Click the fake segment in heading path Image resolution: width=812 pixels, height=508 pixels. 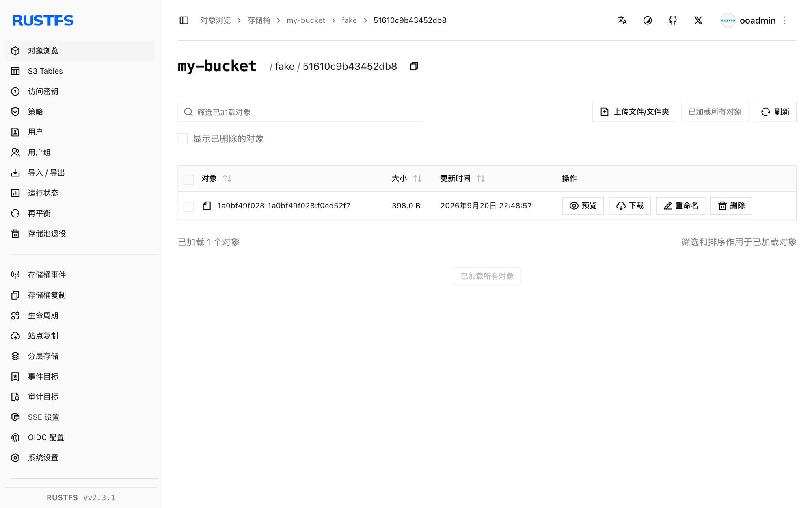(285, 66)
